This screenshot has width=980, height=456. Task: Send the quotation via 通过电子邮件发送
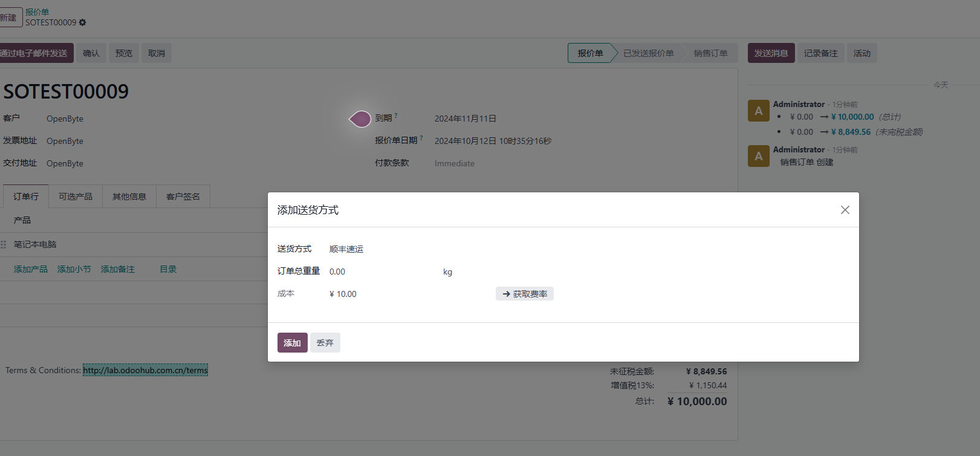click(35, 53)
